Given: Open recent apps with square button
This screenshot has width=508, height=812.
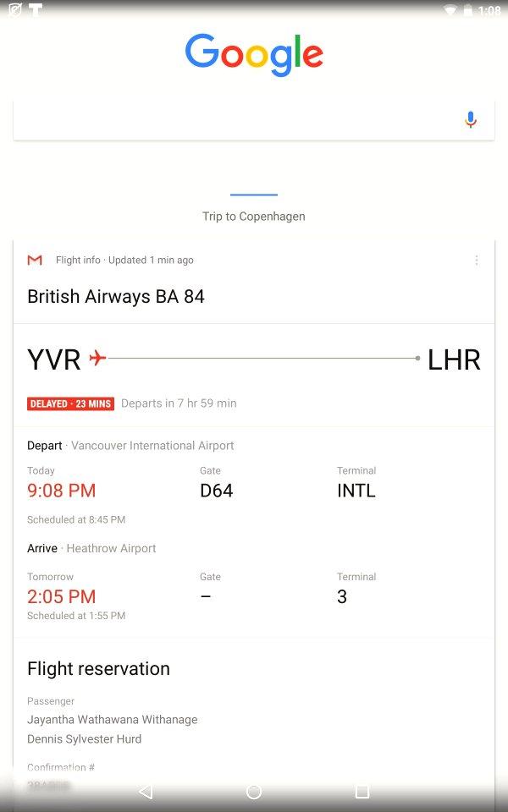Looking at the screenshot, I should (x=362, y=792).
